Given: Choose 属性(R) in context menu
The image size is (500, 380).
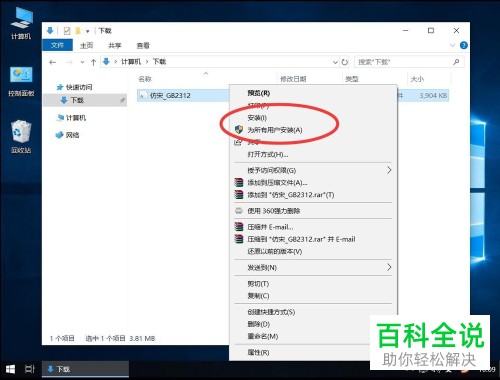Looking at the screenshot, I should tap(258, 352).
